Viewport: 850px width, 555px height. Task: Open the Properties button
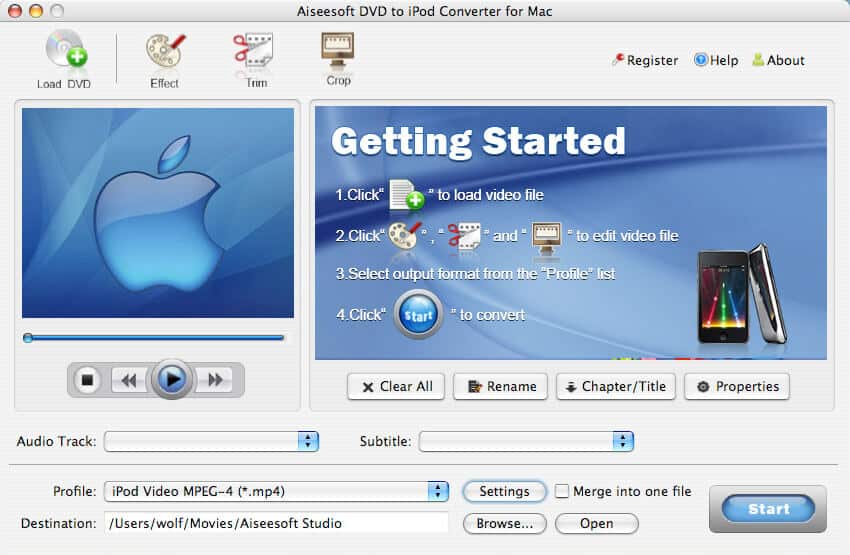(737, 386)
